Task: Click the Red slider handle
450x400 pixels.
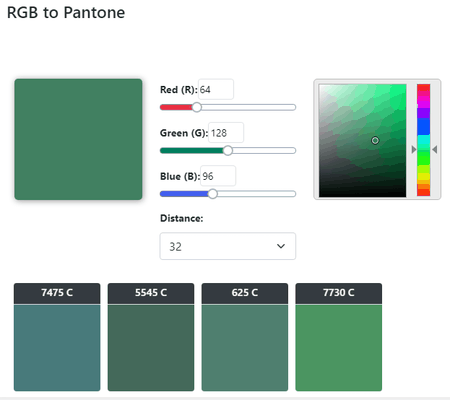Action: 197,107
